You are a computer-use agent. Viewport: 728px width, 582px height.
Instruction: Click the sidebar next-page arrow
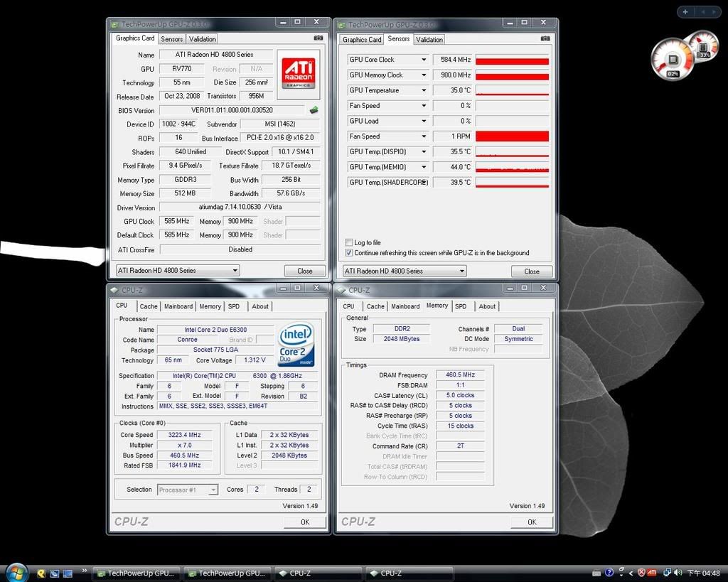714,11
